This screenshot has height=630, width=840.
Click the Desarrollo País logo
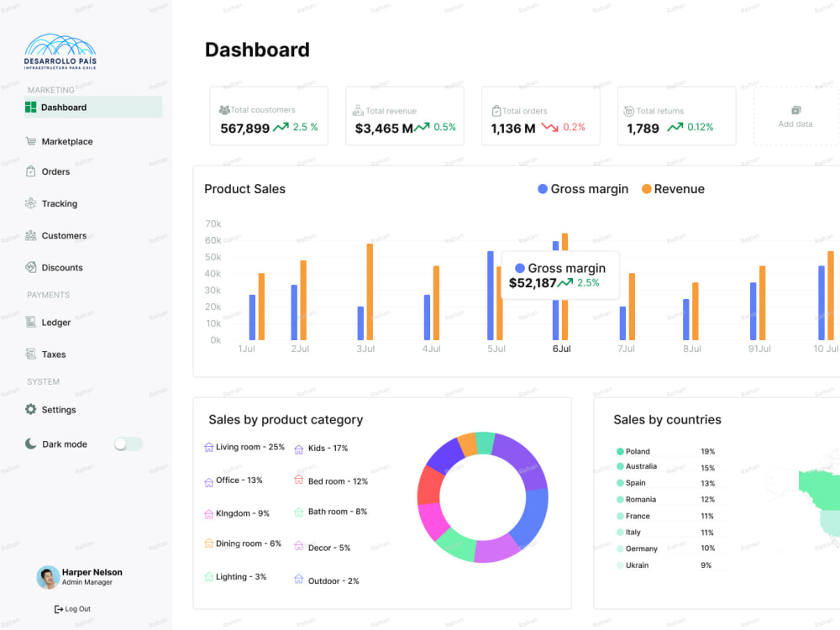pos(60,52)
